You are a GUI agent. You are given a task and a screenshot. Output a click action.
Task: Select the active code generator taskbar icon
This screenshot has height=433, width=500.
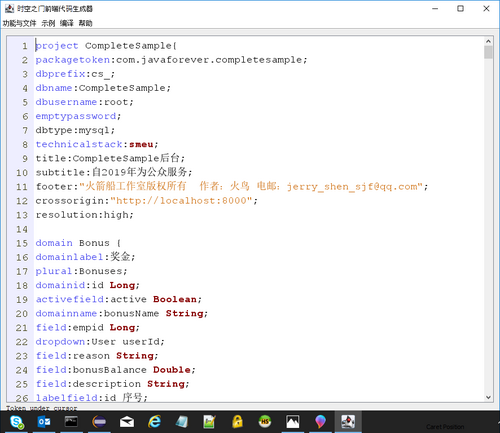coord(348,422)
